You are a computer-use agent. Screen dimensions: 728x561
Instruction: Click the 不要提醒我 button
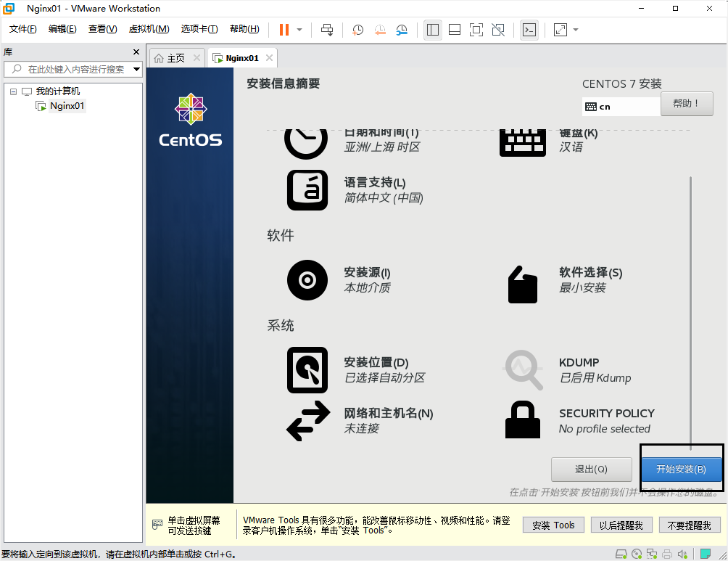coord(690,525)
